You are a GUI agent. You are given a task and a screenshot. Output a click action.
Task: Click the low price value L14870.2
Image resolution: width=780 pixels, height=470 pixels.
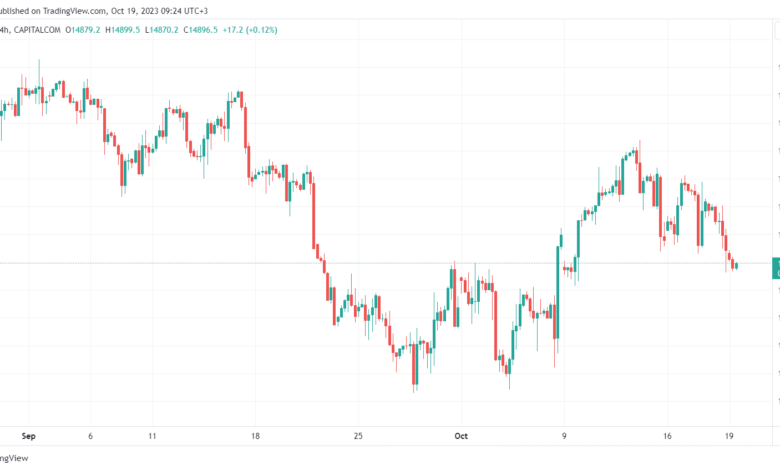click(x=162, y=30)
